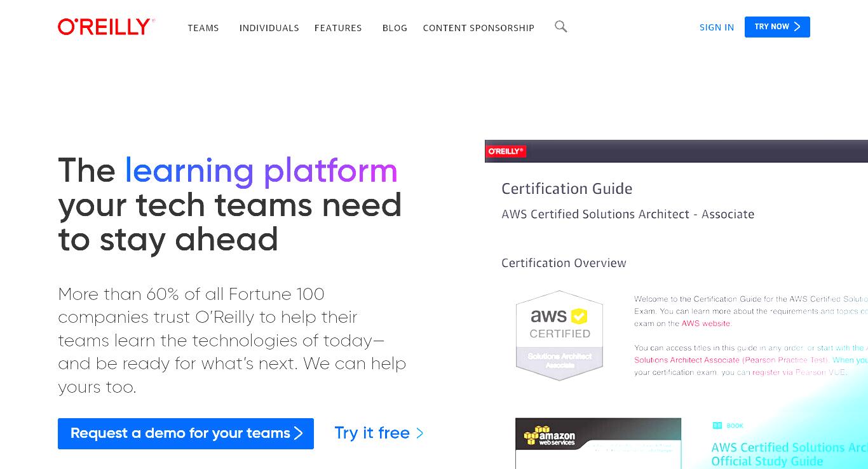The height and width of the screenshot is (469, 868).
Task: Click the 'More than 60% of all Fortune 100' paragraph
Action: click(232, 340)
